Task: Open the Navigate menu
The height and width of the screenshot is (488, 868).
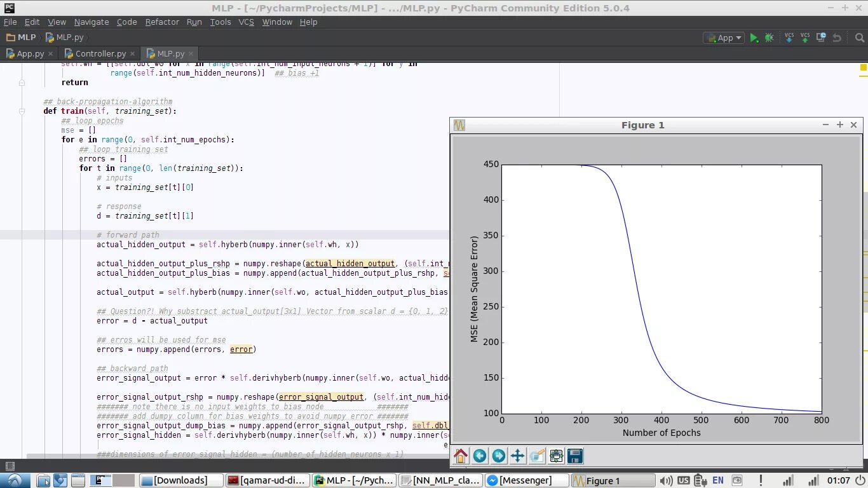Action: [92, 22]
